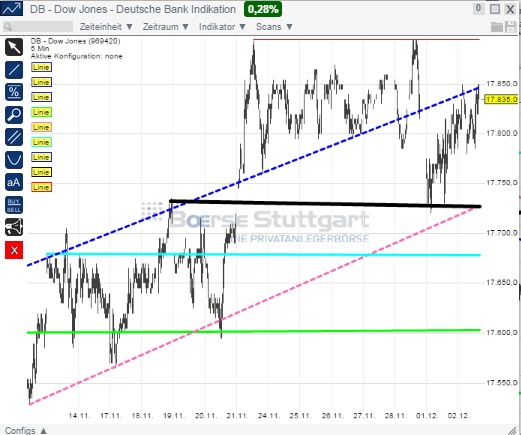Save chart with the floppy disk icon
This screenshot has height=435, width=521.
511,27
